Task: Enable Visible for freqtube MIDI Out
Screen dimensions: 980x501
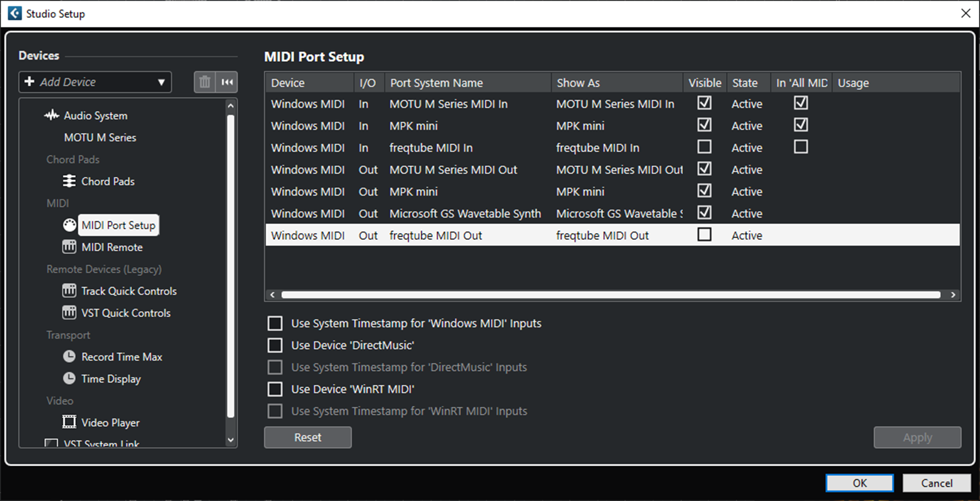Action: tap(704, 234)
